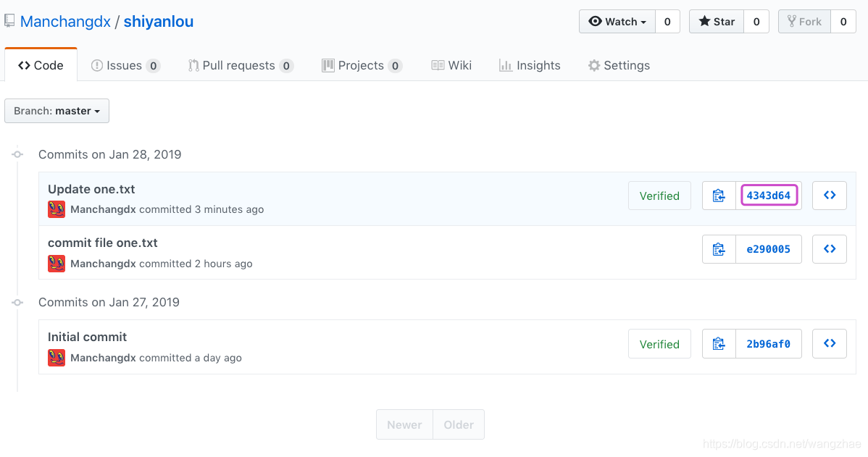868x457 pixels.
Task: Open the Settings tab
Action: tap(619, 65)
